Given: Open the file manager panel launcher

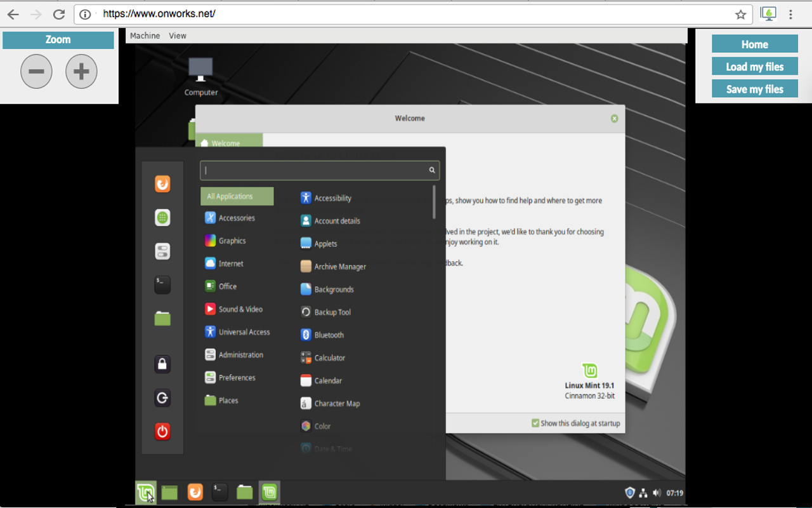Looking at the screenshot, I should (245, 492).
